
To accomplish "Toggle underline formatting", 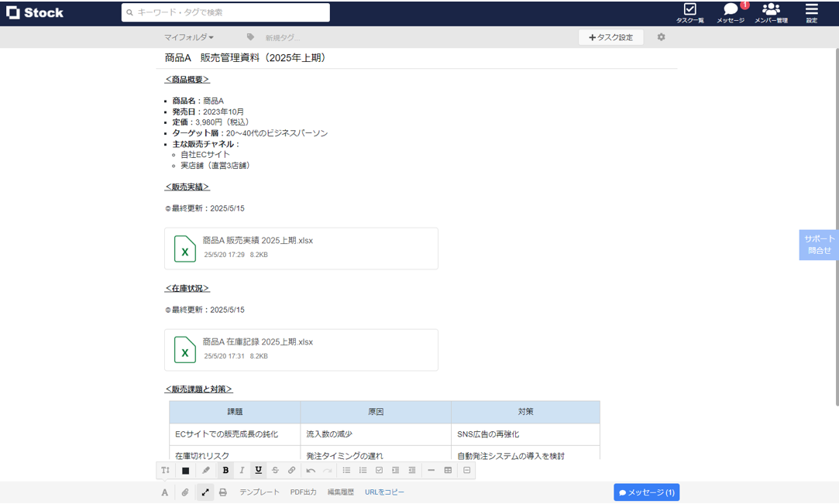I will click(x=258, y=470).
